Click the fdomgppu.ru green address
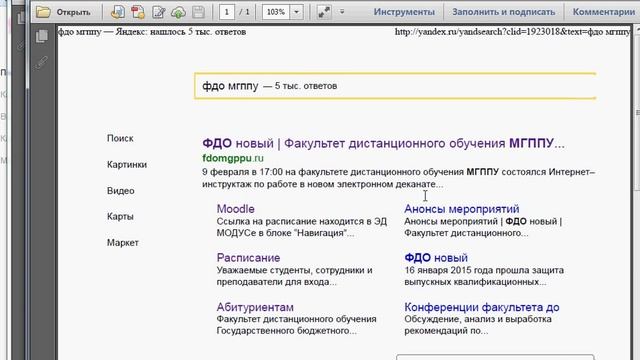Image resolution: width=640 pixels, height=360 pixels. coord(233,158)
